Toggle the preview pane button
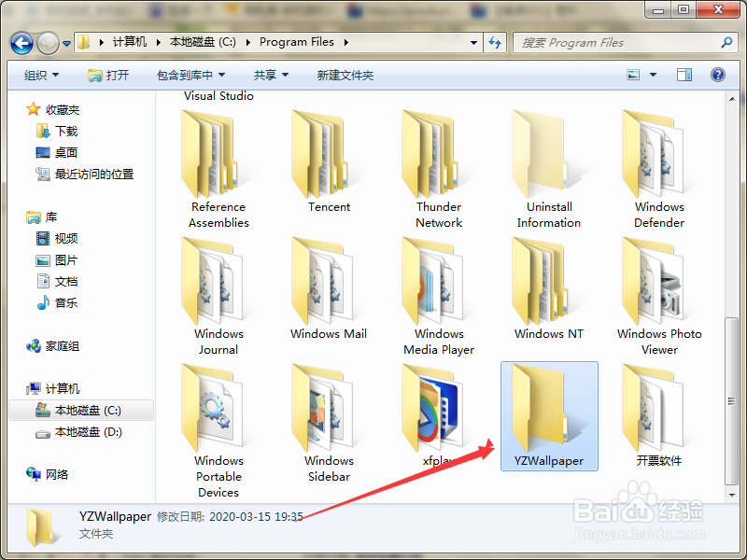This screenshot has width=747, height=560. pyautogui.click(x=684, y=75)
